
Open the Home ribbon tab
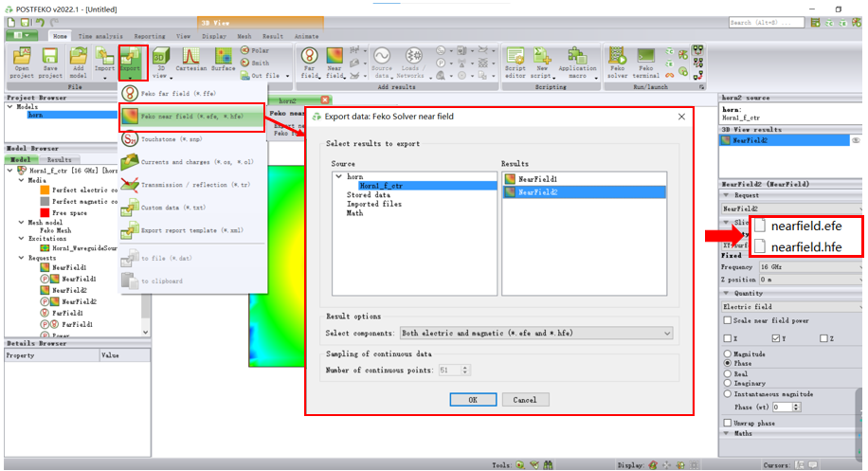(60, 36)
